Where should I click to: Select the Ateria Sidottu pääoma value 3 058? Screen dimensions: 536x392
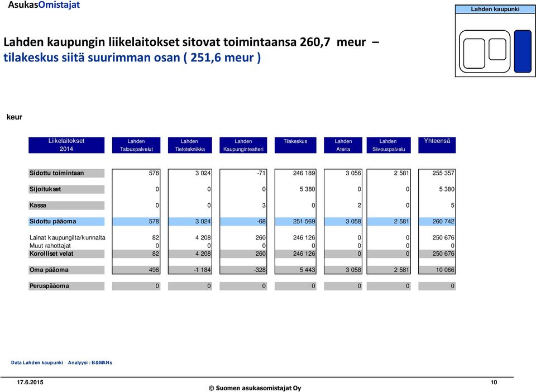353,222
